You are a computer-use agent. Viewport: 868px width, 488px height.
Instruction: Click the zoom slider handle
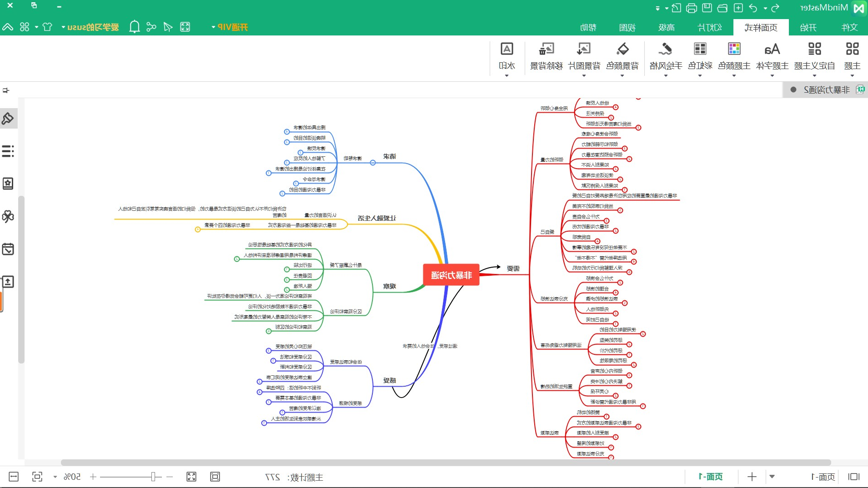click(154, 477)
